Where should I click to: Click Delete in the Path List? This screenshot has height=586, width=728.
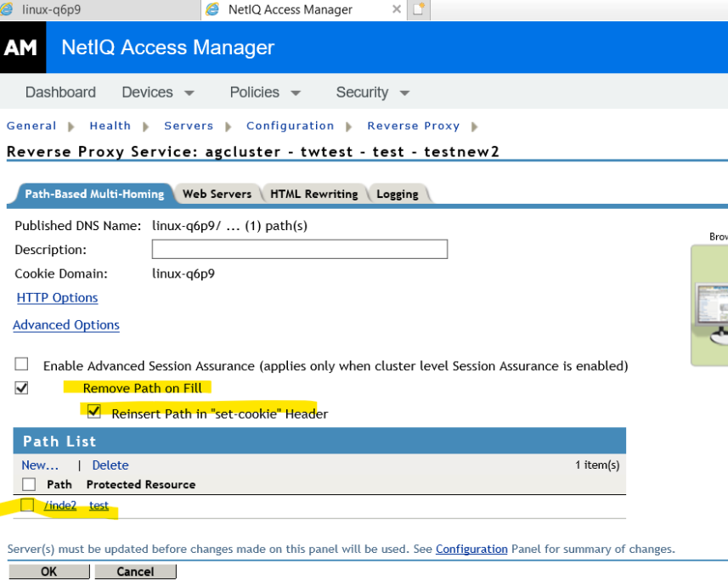(x=110, y=465)
